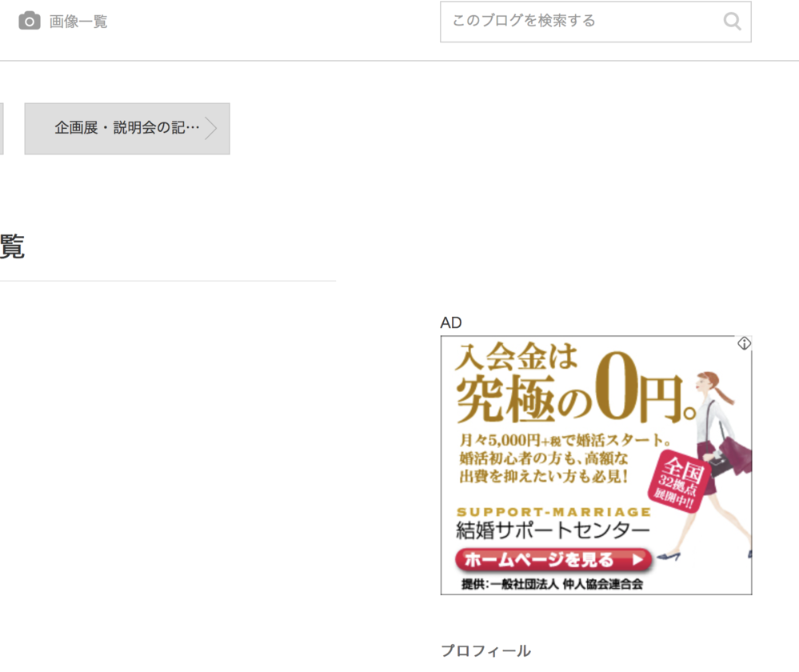The width and height of the screenshot is (799, 672).
Task: Click the chevron on the partial left-edge button
Action: [x=3, y=129]
